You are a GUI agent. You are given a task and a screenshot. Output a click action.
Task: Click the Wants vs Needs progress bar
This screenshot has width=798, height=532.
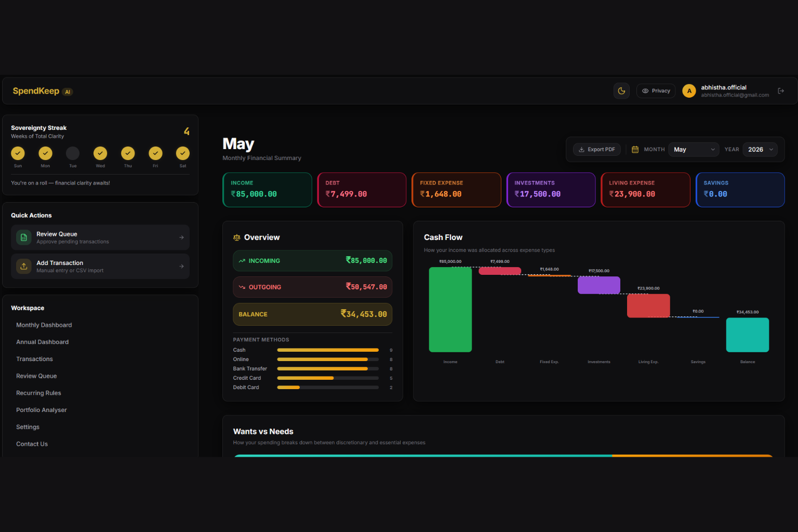pos(503,456)
